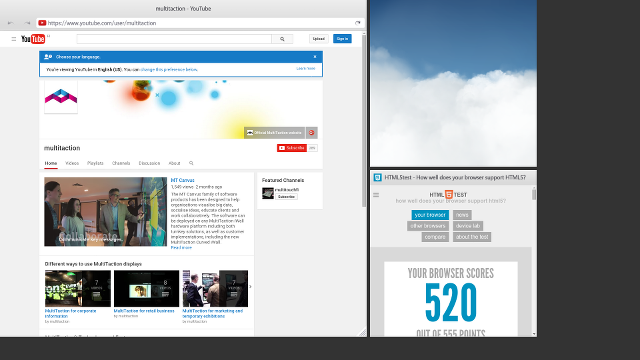Click the multitaction channel avatar logo
The height and width of the screenshot is (360, 640).
pyautogui.click(x=61, y=97)
